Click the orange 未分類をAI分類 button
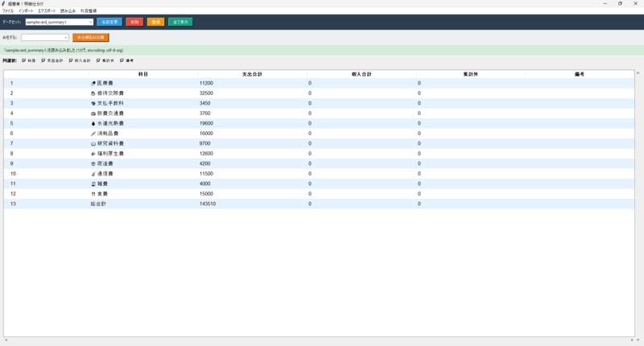 point(90,38)
